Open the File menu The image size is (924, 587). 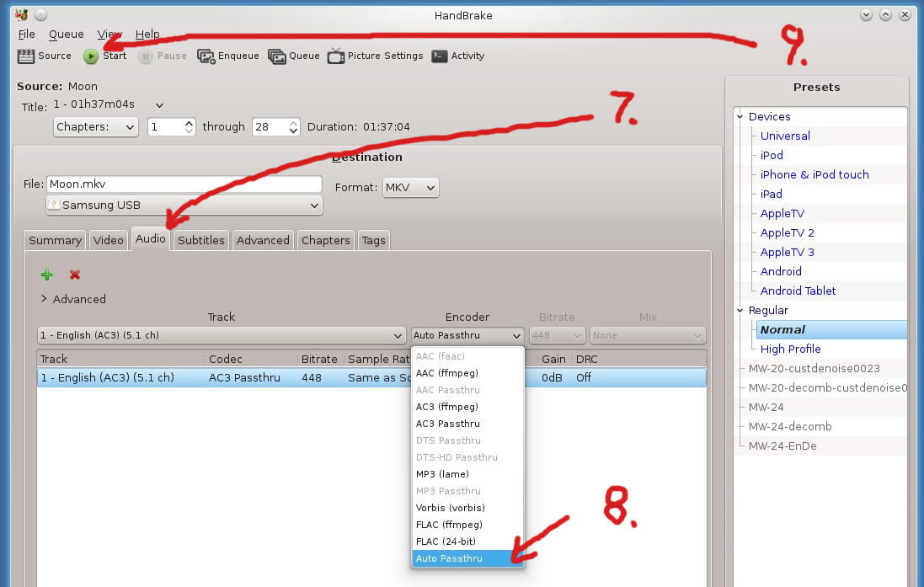pyautogui.click(x=26, y=34)
